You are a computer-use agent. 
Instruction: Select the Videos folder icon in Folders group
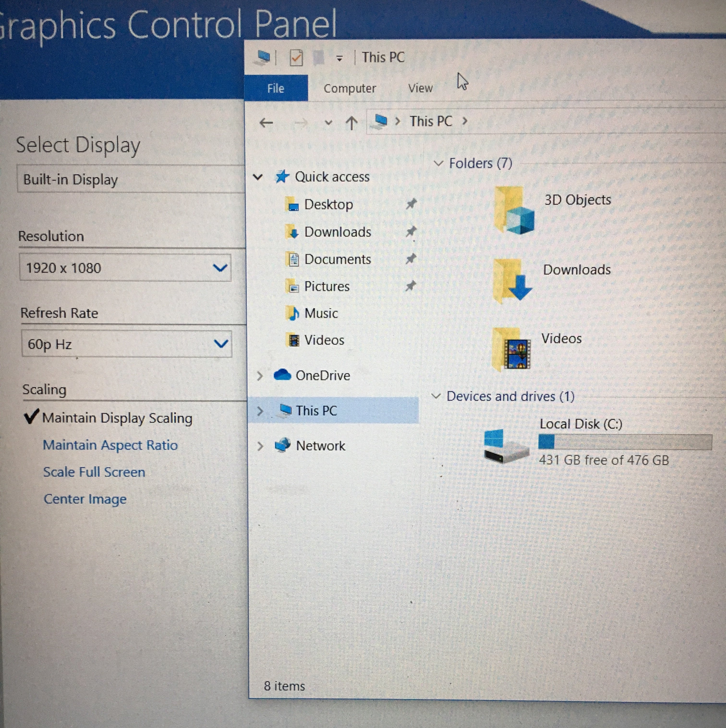click(x=512, y=350)
